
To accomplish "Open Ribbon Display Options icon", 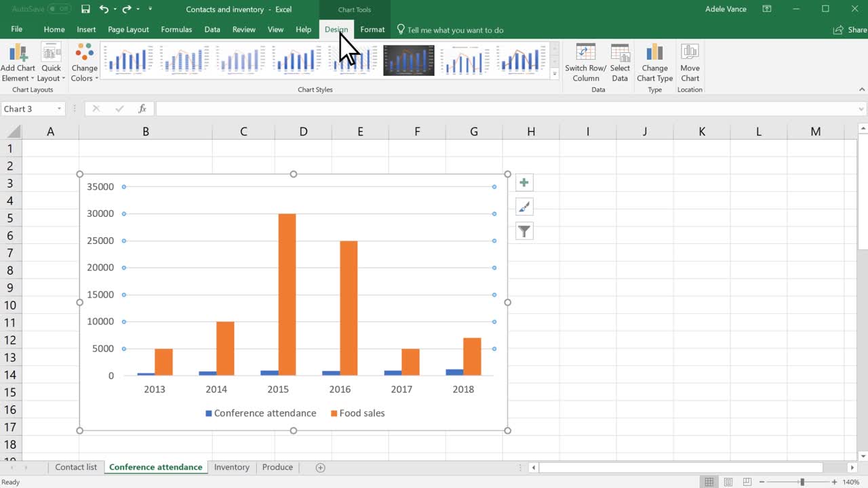I will (x=767, y=9).
